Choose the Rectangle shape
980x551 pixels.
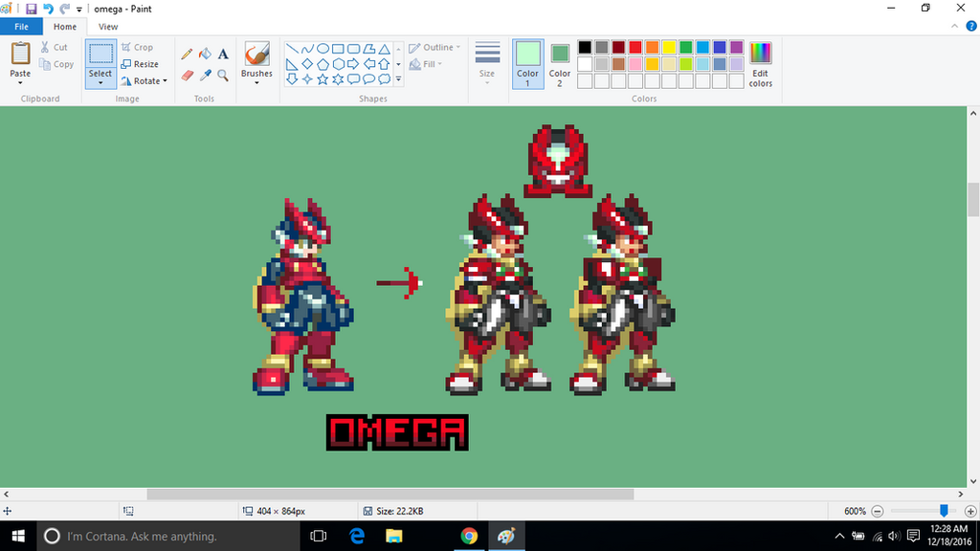(x=338, y=49)
